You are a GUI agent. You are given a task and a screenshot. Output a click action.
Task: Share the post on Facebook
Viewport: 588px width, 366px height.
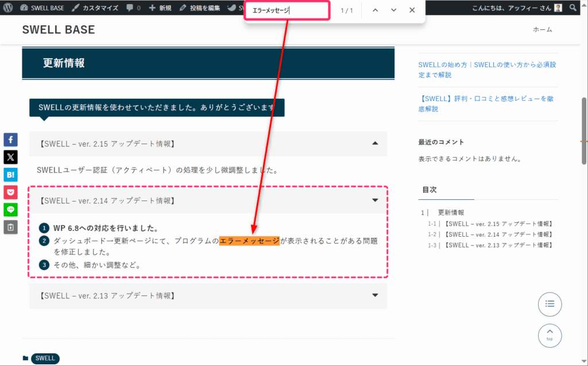point(10,140)
